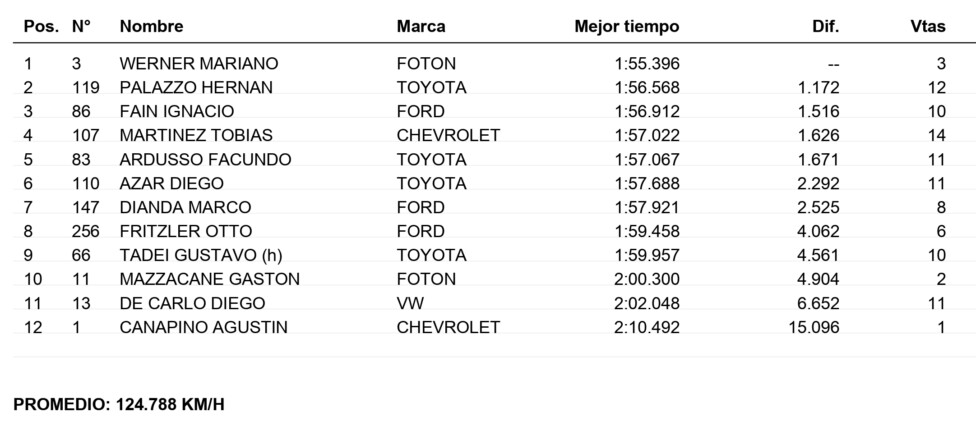Select driver WERNER MARIANO
This screenshot has height=421, width=976.
199,64
